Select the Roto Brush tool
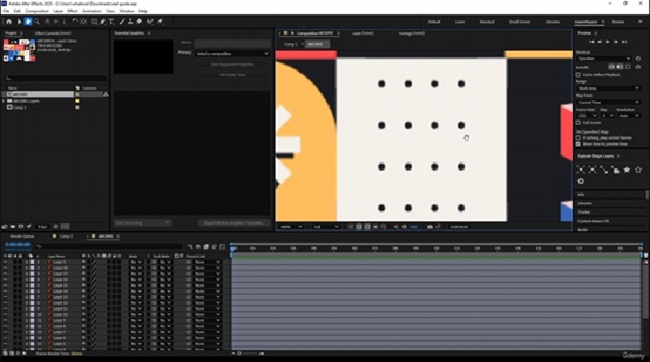The height and width of the screenshot is (362, 650). pos(150,22)
